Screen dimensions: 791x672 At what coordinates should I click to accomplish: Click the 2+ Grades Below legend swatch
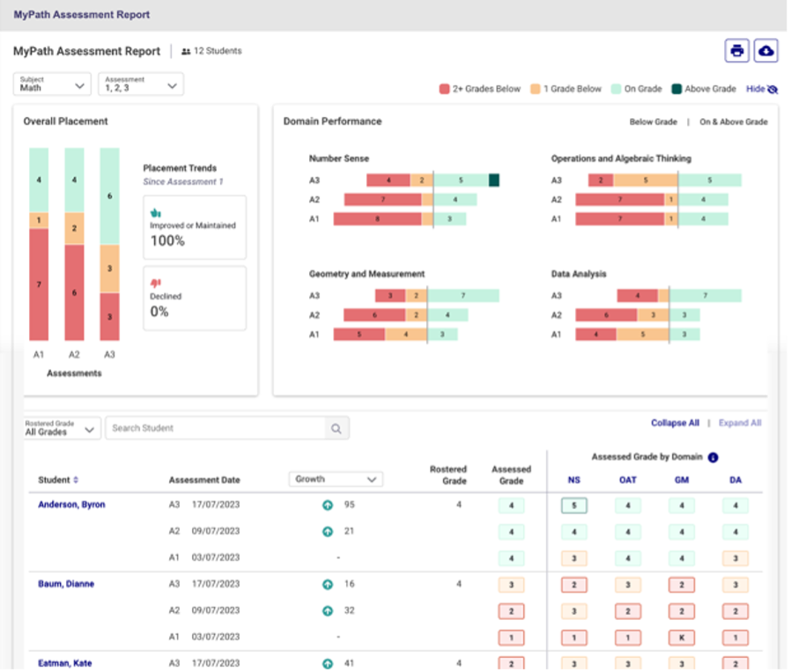pos(447,90)
